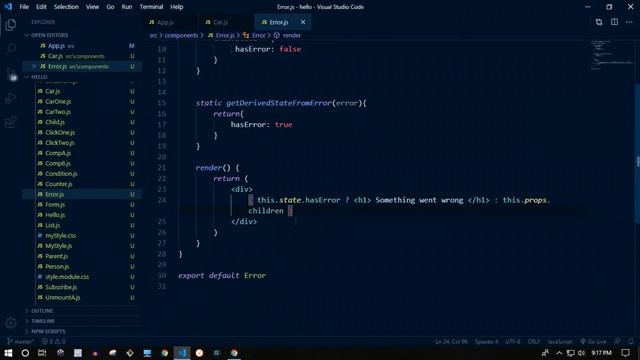
Task: Close Error.js in the Open Editors list
Action: coord(34,66)
